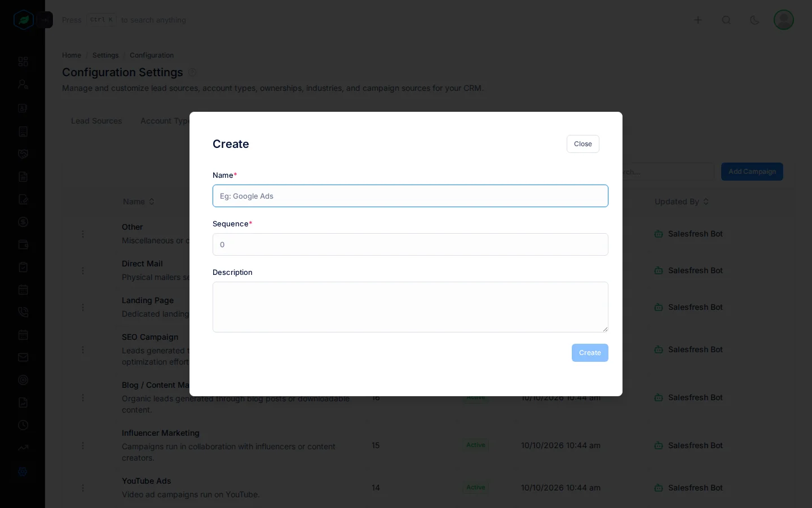Open row actions menu for Influencer Marketing
The image size is (812, 508).
83,445
